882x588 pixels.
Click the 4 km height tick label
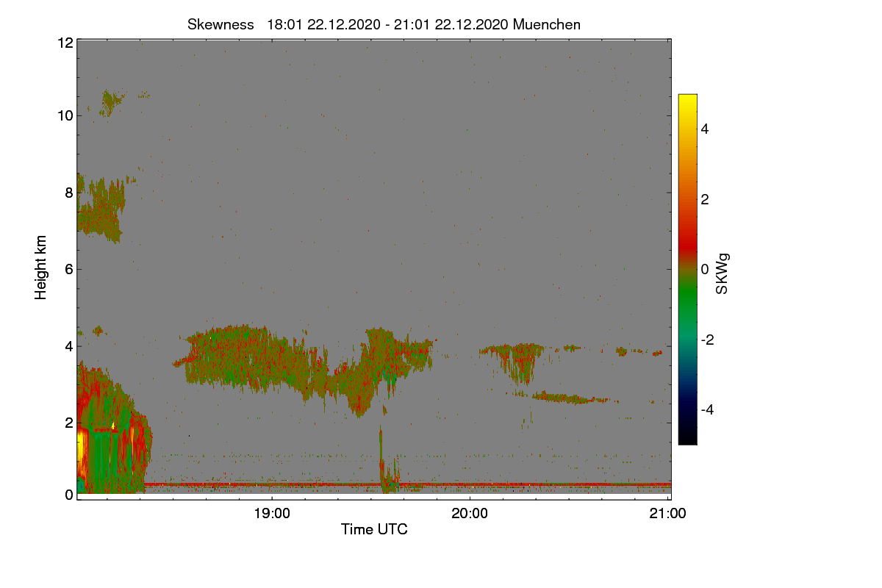point(68,345)
